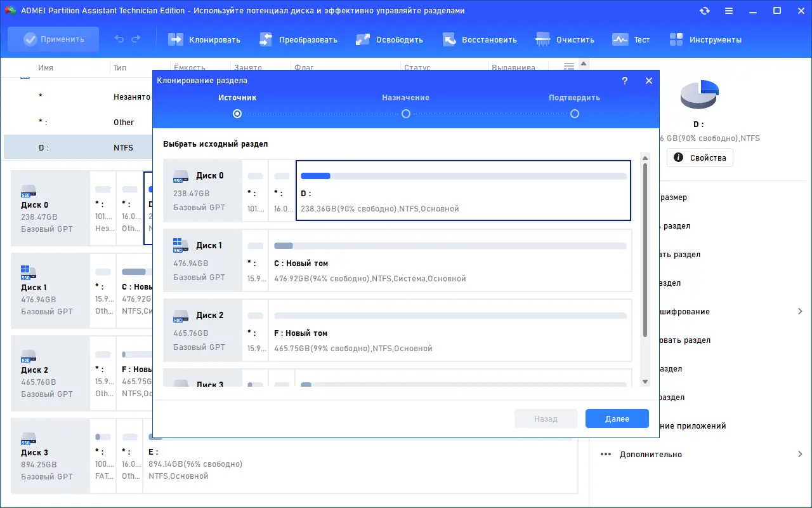The width and height of the screenshot is (812, 508).
Task: Select the 101... partition of Диск 0 in the dialog
Action: click(x=256, y=190)
